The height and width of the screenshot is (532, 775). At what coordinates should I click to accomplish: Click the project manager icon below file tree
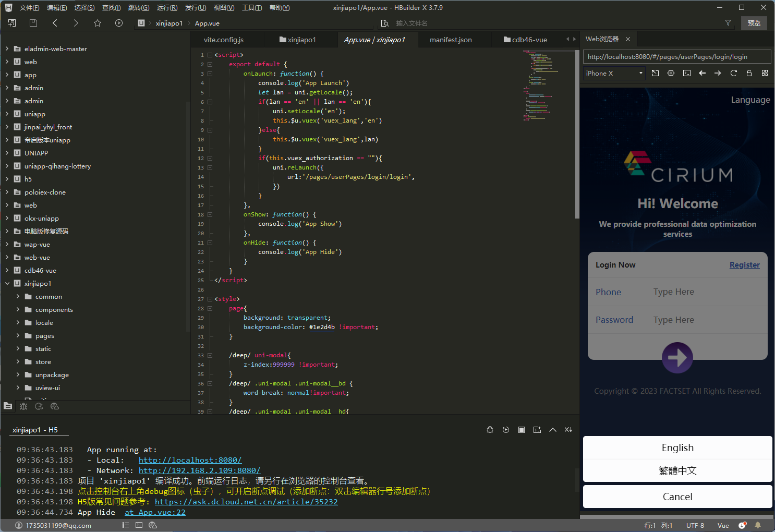(8, 406)
